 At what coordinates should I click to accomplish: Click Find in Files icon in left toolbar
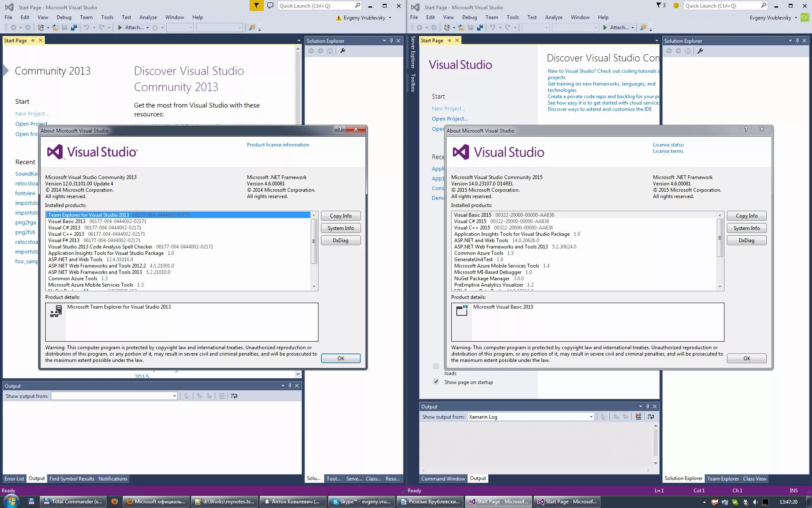click(252, 28)
